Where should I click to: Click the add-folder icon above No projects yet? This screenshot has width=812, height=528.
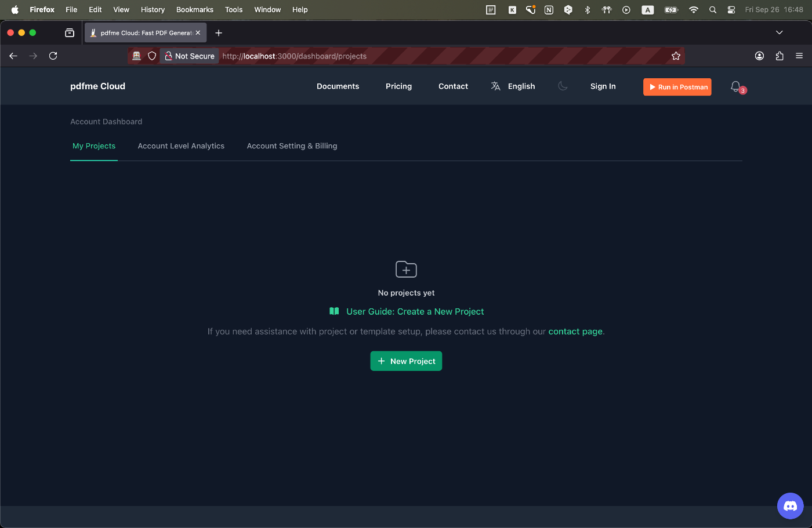point(406,270)
